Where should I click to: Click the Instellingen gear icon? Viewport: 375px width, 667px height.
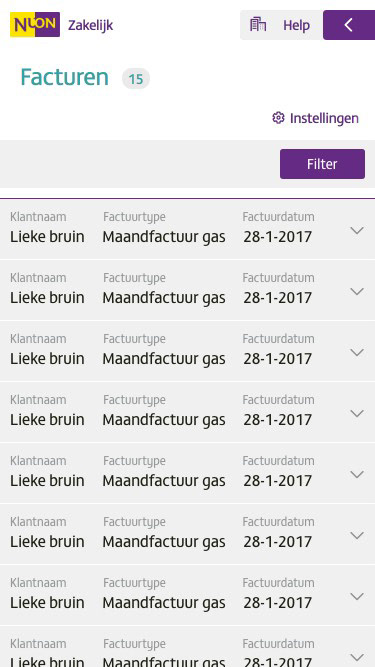point(278,118)
